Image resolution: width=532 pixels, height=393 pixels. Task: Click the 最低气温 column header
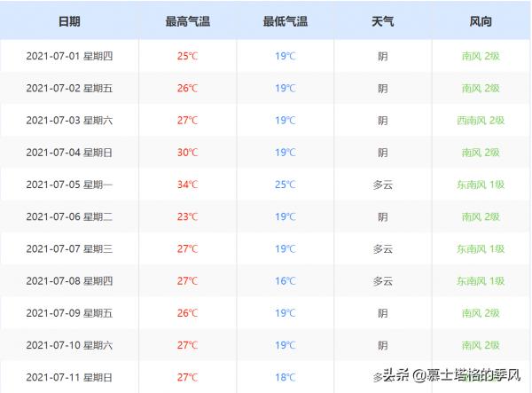(286, 21)
